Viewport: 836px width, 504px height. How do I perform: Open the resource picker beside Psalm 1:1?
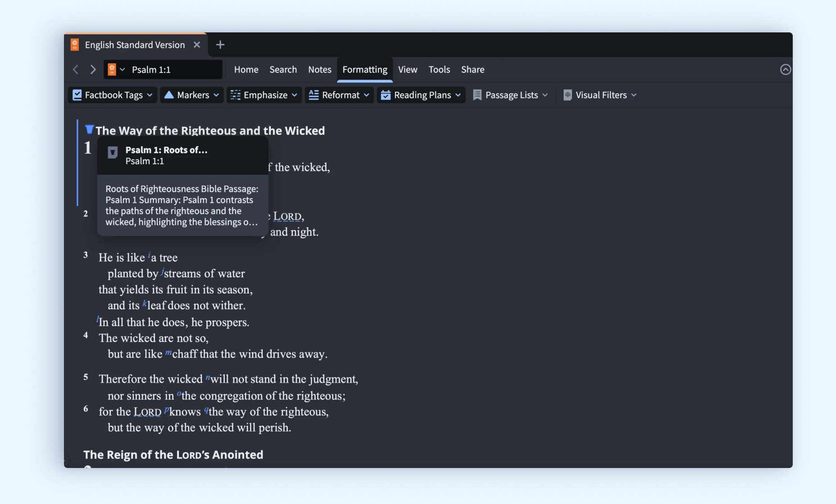(x=116, y=69)
